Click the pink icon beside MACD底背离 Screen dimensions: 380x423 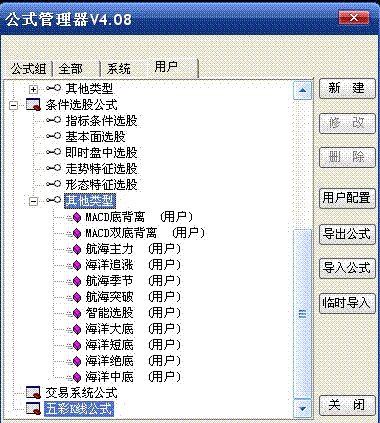click(77, 217)
